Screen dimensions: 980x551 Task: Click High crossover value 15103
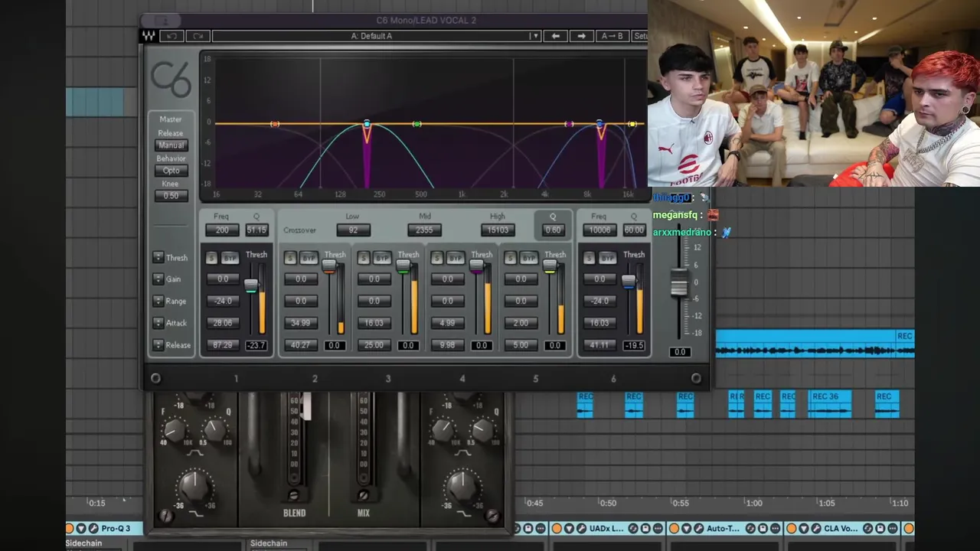point(498,230)
